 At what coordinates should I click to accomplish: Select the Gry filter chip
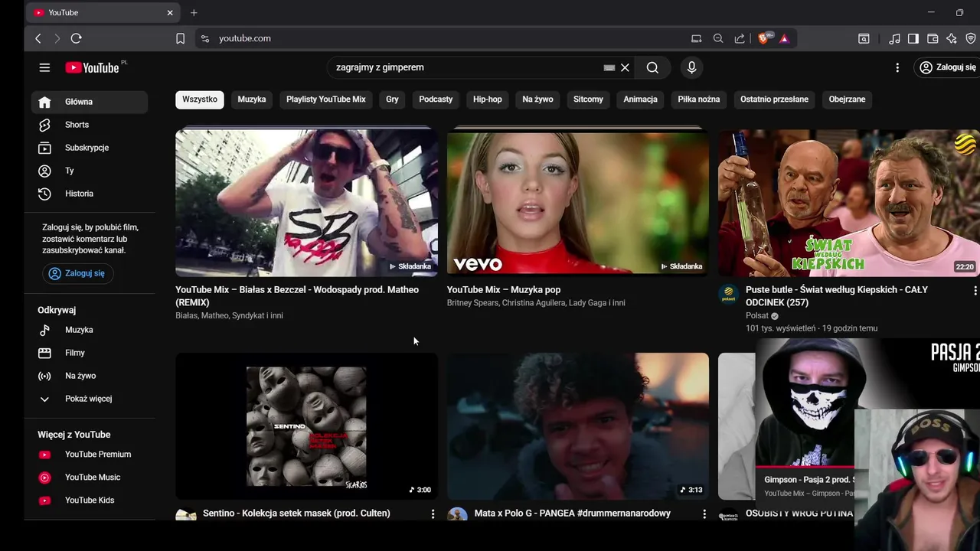pos(392,99)
